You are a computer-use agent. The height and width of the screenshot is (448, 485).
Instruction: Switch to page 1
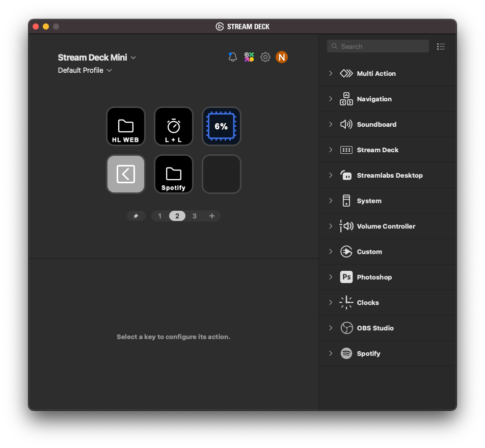159,216
